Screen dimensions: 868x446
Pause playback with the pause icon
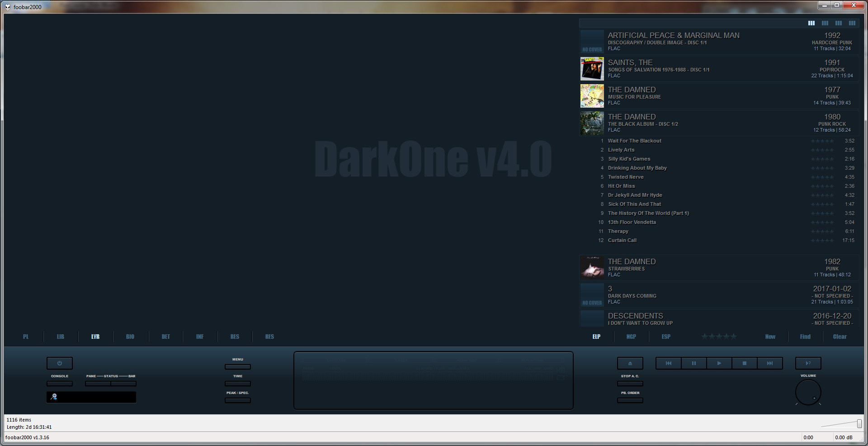click(x=693, y=363)
